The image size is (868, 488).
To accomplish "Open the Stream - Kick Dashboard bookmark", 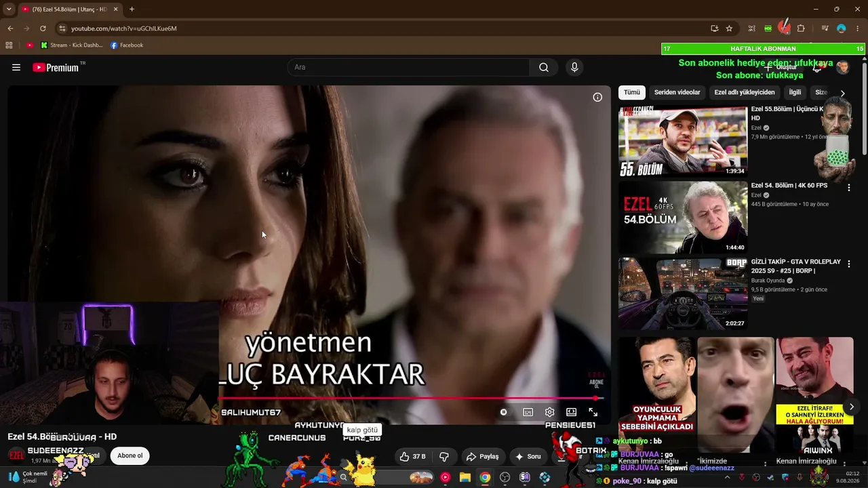I will tap(71, 45).
